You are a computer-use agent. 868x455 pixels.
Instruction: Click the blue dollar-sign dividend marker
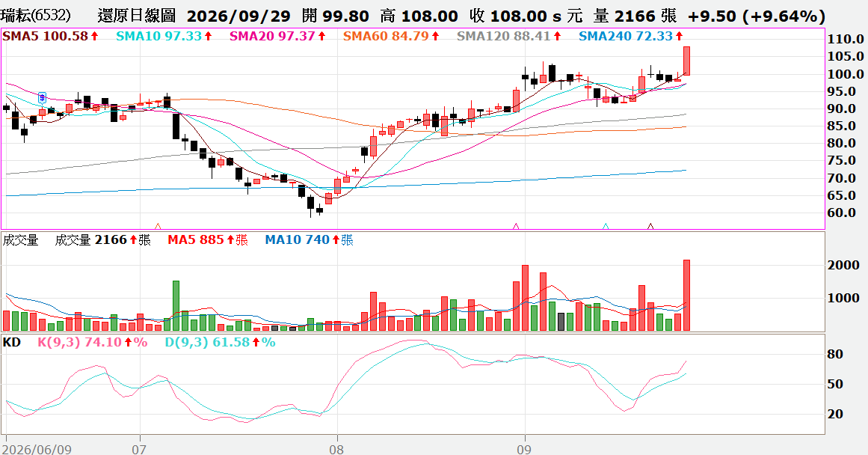pyautogui.click(x=42, y=98)
